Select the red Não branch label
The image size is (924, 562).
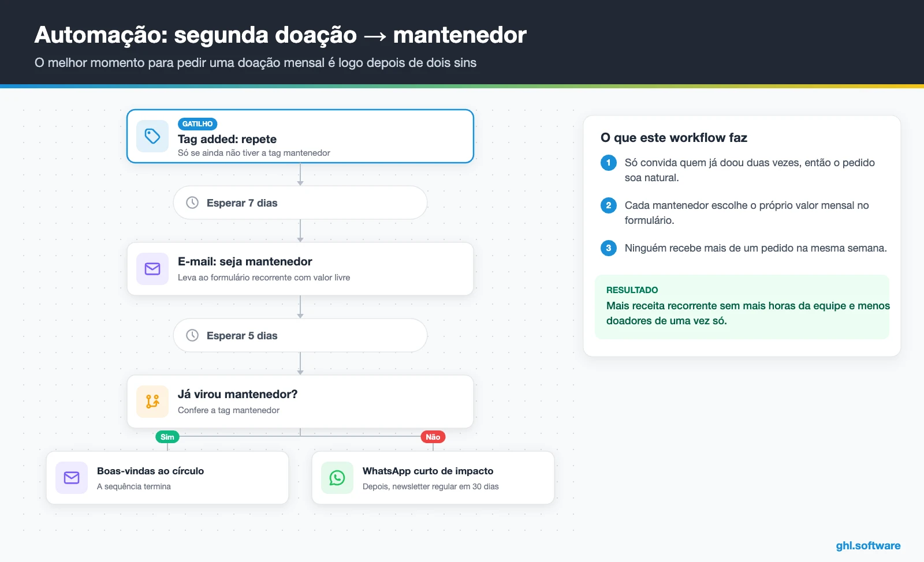click(433, 437)
